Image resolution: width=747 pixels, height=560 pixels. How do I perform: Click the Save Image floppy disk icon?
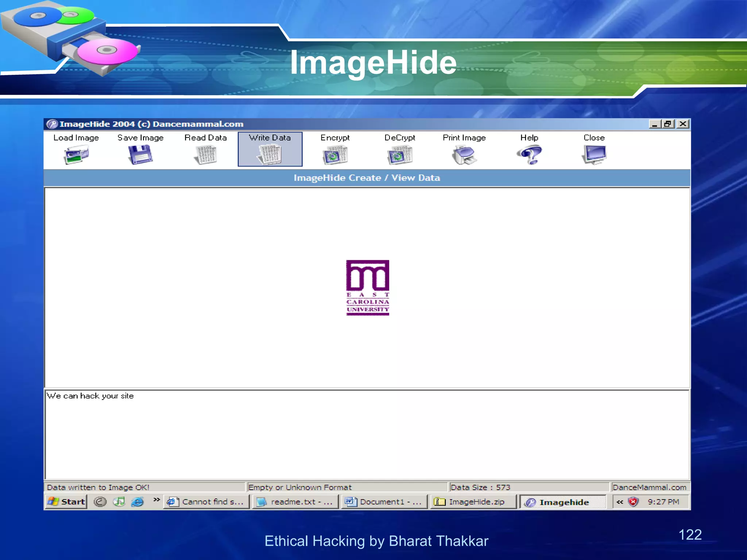pos(140,155)
